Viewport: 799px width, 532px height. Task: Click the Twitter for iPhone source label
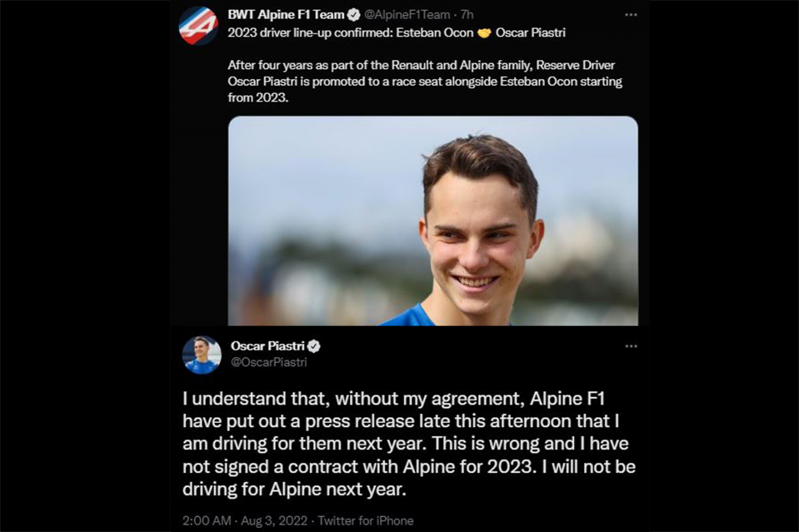click(365, 520)
